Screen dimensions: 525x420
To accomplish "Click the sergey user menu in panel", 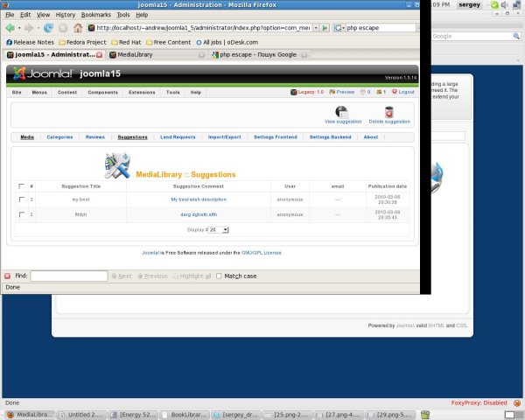I will click(x=469, y=4).
